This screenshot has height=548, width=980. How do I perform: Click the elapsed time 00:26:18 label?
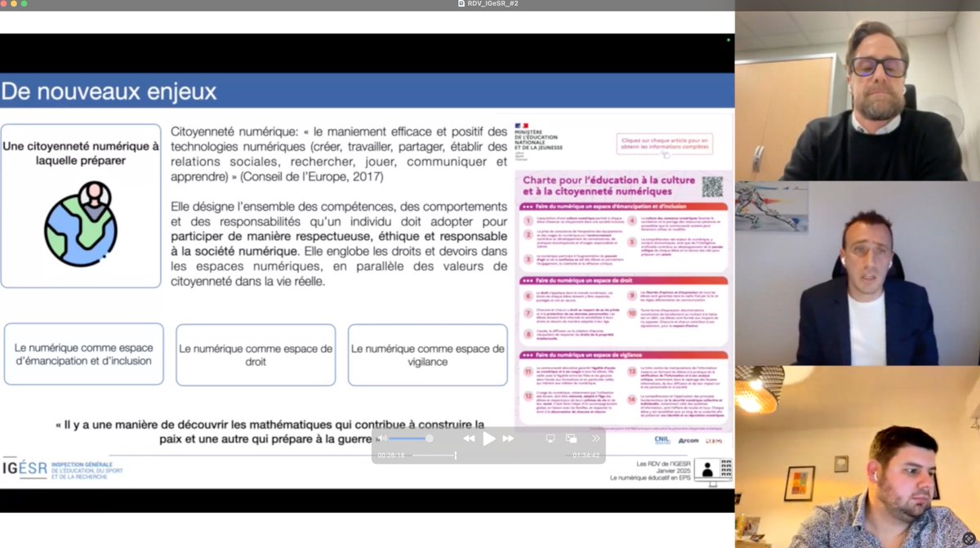[x=390, y=455]
